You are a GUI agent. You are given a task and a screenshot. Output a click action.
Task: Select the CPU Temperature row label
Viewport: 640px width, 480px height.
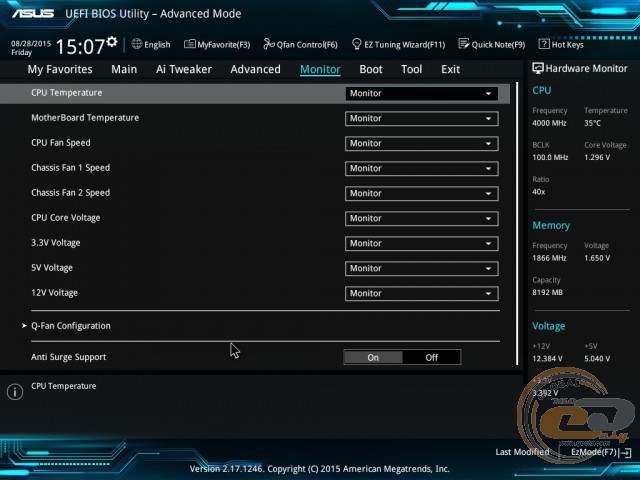pyautogui.click(x=67, y=93)
